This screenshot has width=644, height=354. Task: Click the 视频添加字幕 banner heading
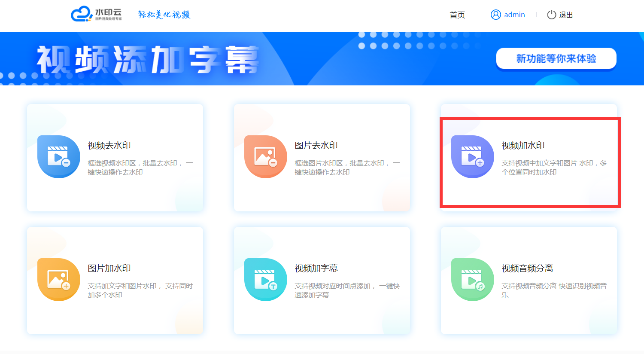148,60
